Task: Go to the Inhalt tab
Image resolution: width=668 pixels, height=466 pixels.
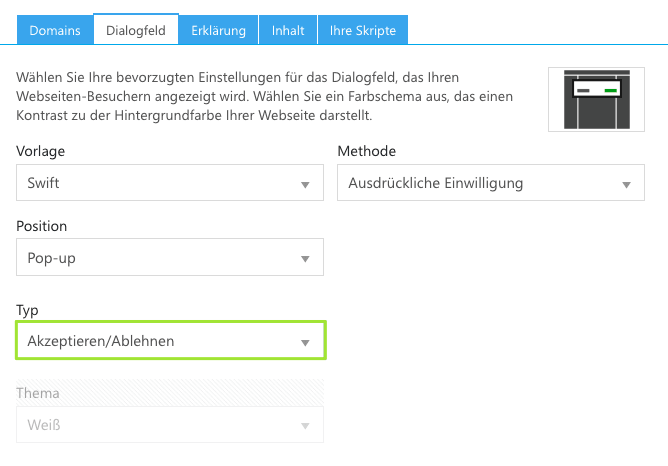Action: pyautogui.click(x=288, y=30)
